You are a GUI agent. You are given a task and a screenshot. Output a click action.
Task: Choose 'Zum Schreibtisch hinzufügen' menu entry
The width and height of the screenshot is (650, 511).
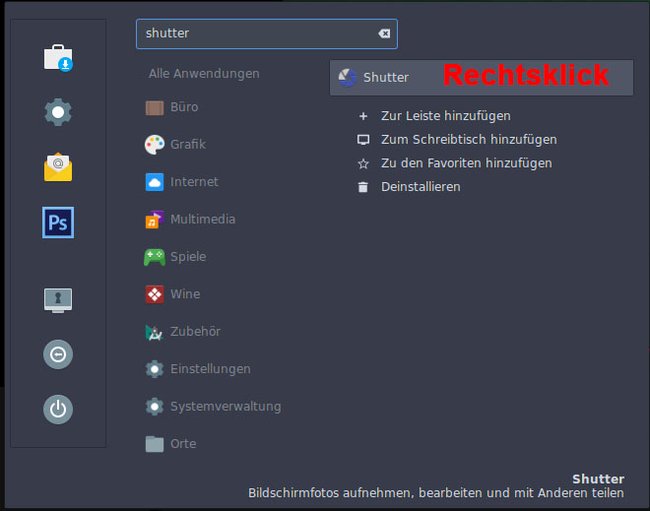[x=457, y=140]
